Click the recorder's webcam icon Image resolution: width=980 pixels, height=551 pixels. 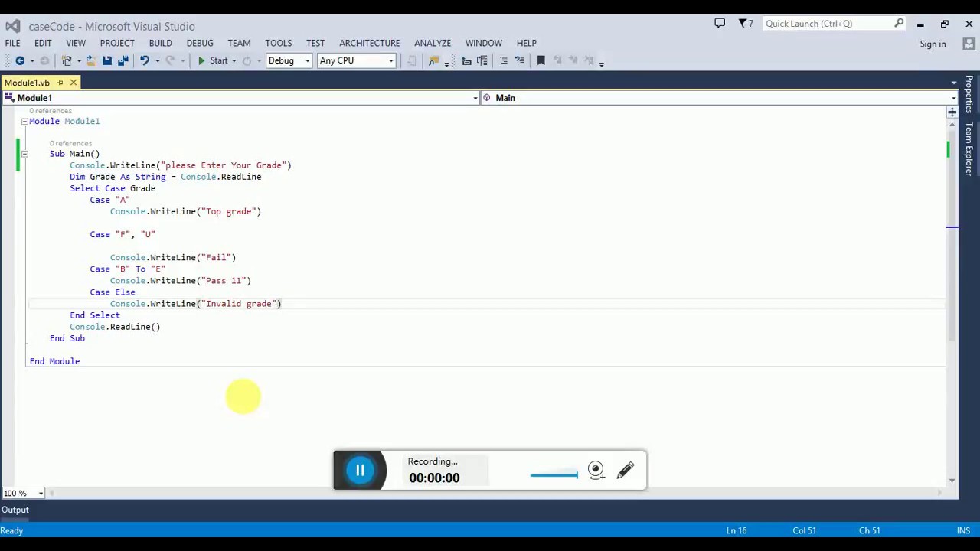[x=596, y=470]
